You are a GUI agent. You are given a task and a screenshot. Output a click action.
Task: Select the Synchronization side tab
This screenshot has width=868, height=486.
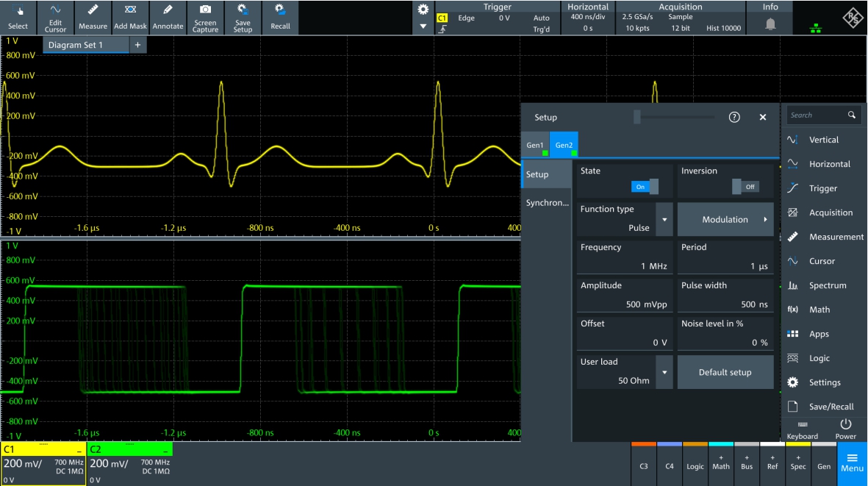pos(546,203)
